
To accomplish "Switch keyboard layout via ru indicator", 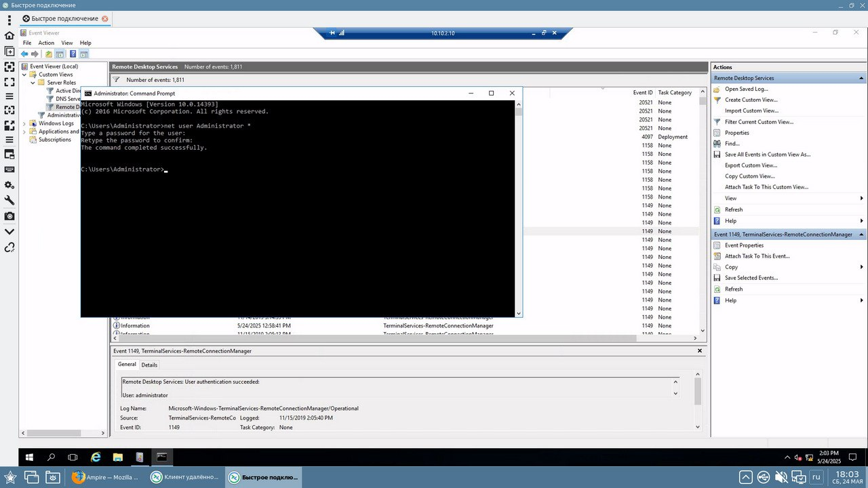I will tap(816, 477).
